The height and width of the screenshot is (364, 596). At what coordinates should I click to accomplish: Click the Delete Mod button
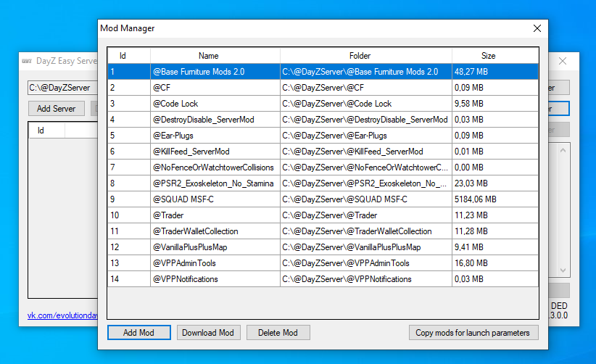278,333
